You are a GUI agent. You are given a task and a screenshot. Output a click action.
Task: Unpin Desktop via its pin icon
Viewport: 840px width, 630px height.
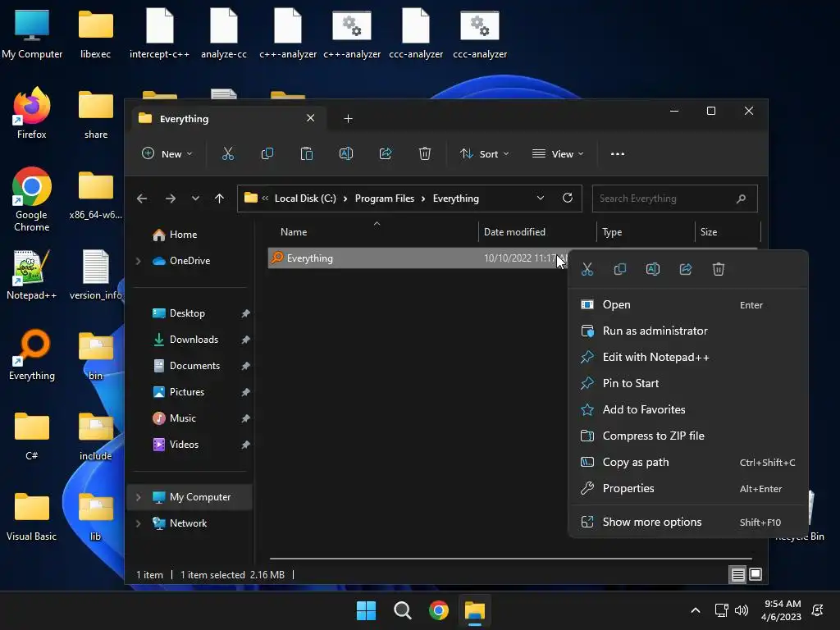(245, 313)
